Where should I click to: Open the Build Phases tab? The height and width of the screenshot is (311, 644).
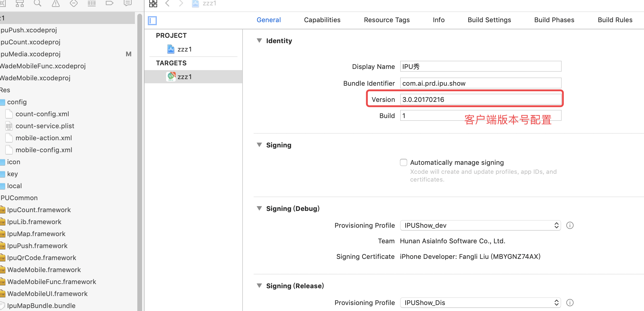(x=554, y=20)
